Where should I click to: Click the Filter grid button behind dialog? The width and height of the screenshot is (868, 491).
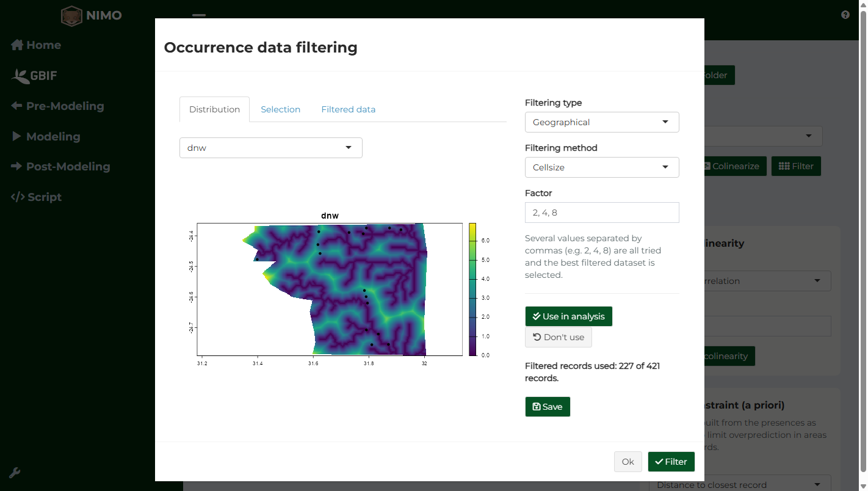(x=797, y=166)
